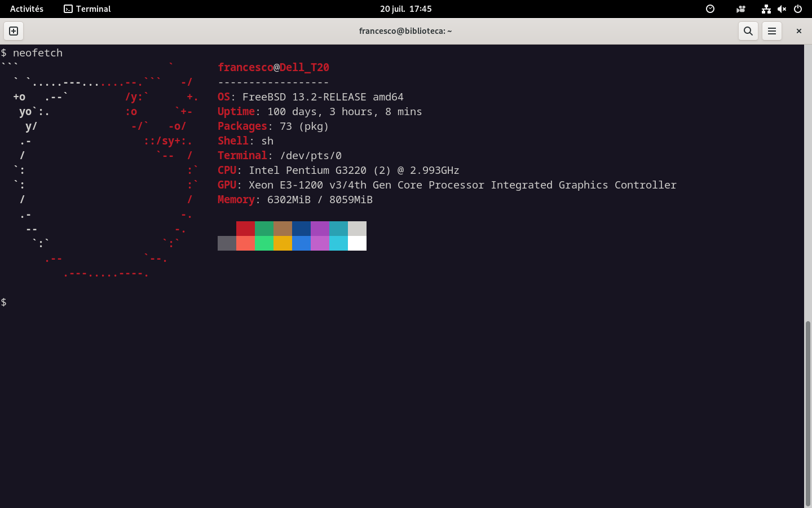Click the clock-check icon in top bar
Screen dimensions: 812x508
pos(710,9)
